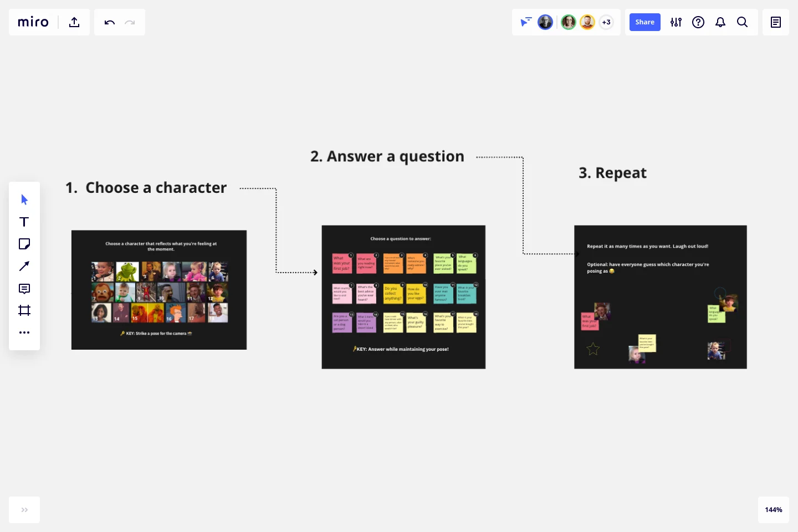
Task: Redo the last undone action
Action: (130, 22)
